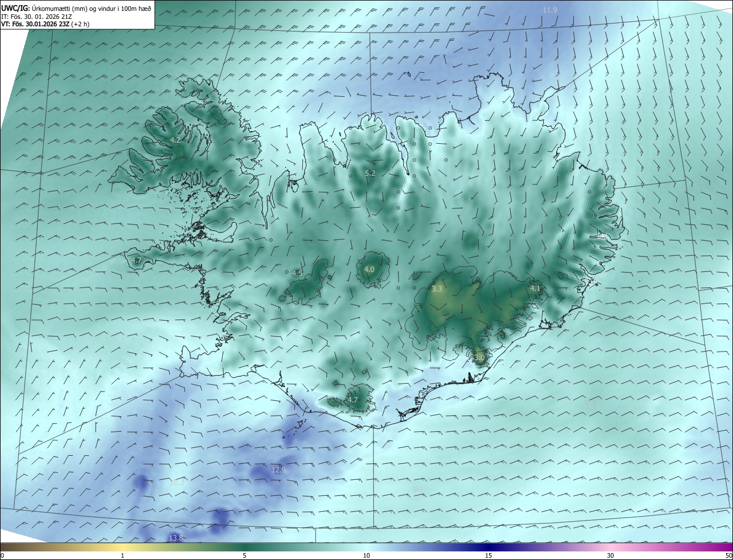Select the 4.5 value label beside Langjökull glacier
The image size is (733, 560).
click(297, 273)
